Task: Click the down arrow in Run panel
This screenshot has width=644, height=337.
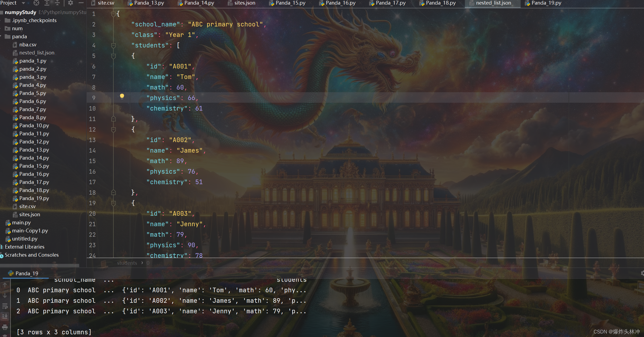Action: 5,295
